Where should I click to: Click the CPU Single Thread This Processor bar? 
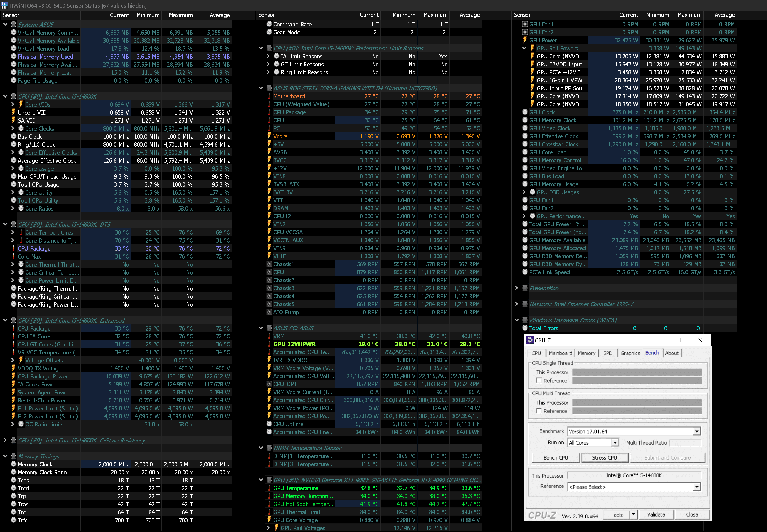(x=637, y=372)
